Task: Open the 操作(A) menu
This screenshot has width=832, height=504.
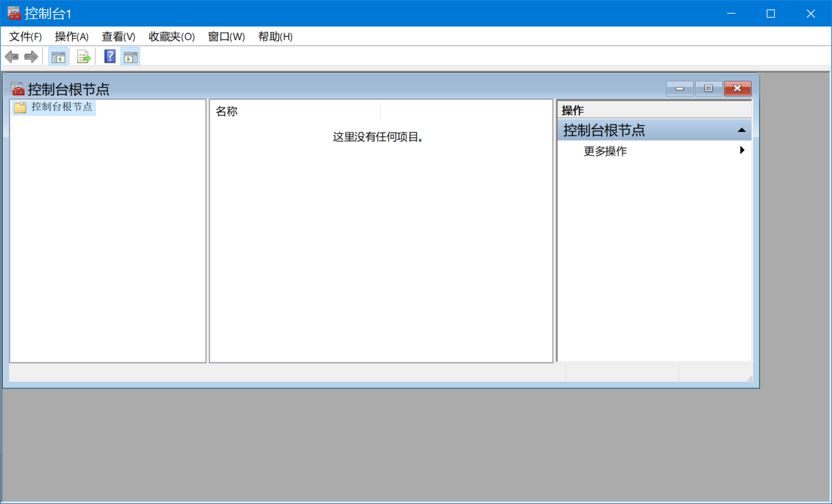Action: point(71,37)
